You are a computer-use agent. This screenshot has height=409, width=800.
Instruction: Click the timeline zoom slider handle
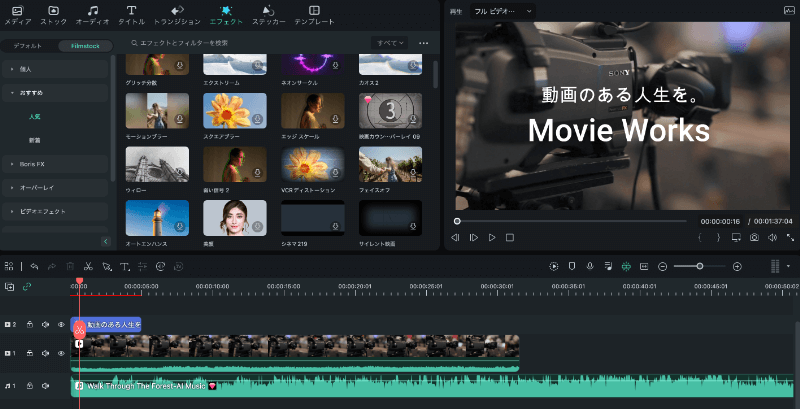coord(699,267)
